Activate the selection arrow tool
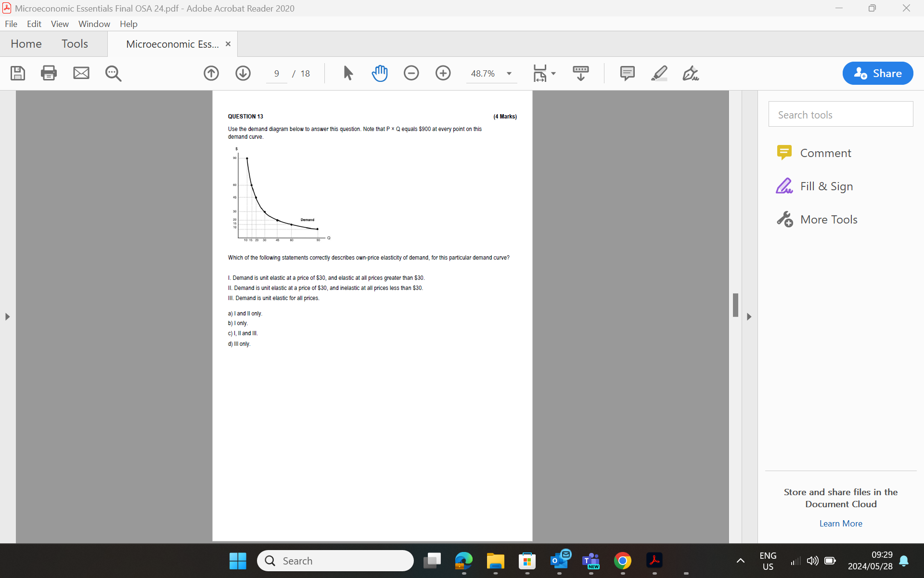 [347, 73]
